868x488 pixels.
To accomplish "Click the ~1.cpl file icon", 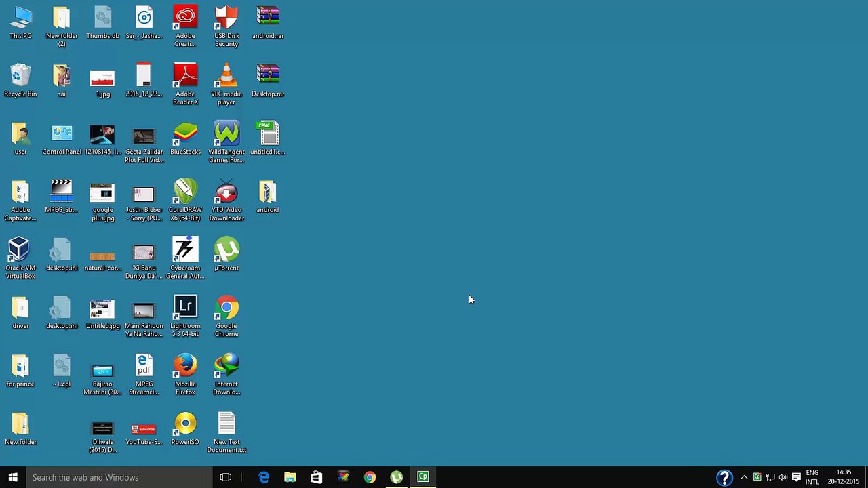I will point(62,371).
